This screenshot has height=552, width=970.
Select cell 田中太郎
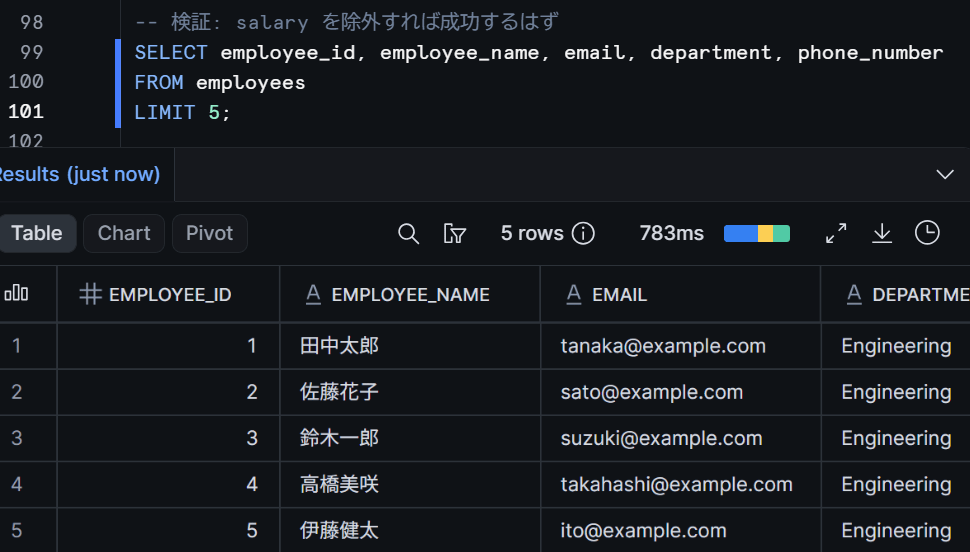410,346
